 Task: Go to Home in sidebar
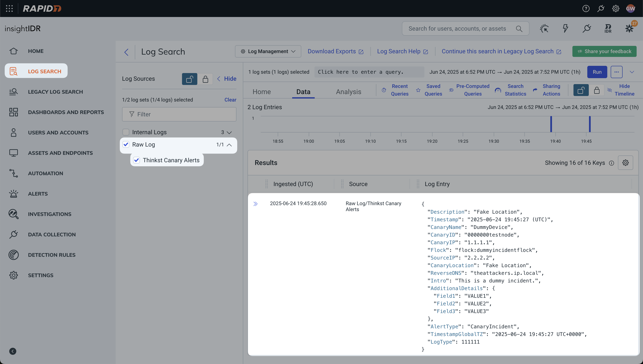coord(36,51)
